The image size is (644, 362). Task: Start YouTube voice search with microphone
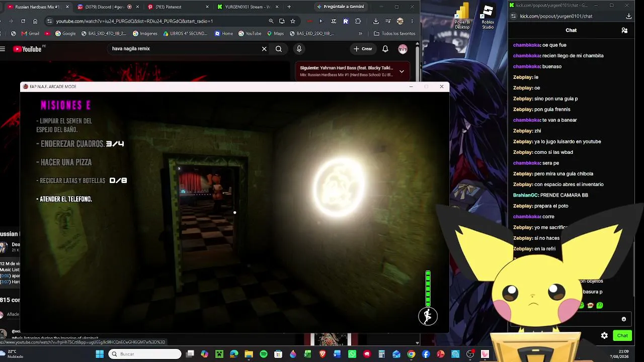(299, 49)
